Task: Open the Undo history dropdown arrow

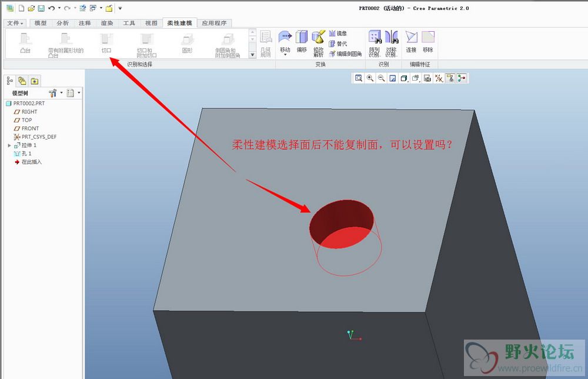Action: [x=59, y=8]
